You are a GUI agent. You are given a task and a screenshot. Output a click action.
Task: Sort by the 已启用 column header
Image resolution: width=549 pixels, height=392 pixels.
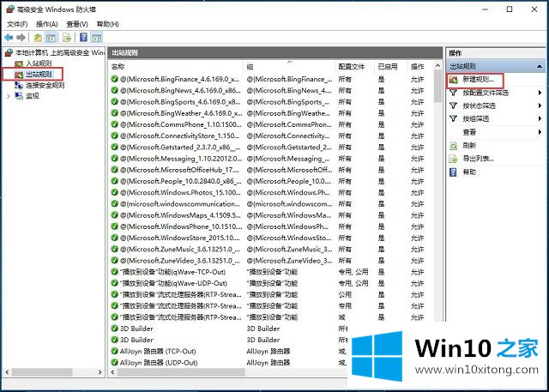click(391, 67)
